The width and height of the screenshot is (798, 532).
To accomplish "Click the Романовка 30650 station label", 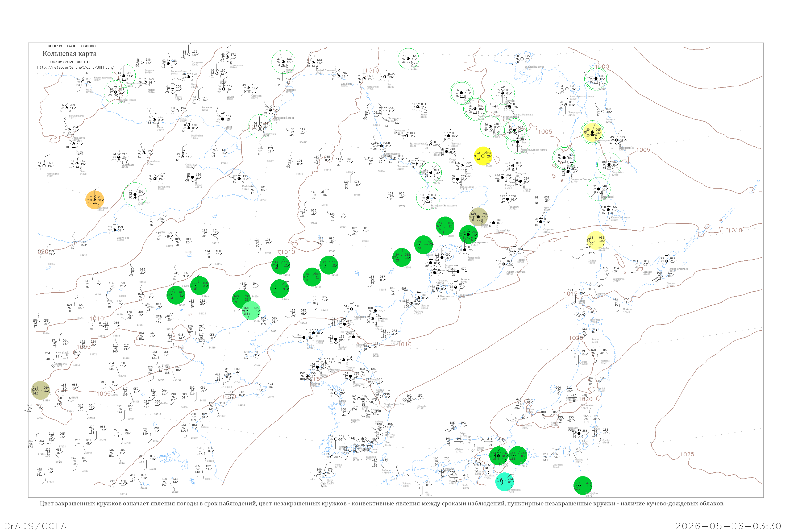I will pyautogui.click(x=197, y=63).
